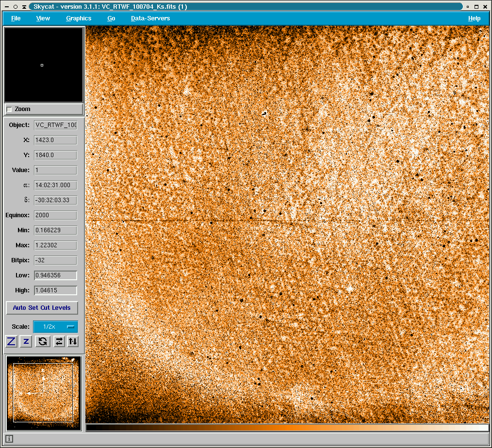Open the Scale 1/2x dropdown
The width and height of the screenshot is (492, 448).
[55, 326]
